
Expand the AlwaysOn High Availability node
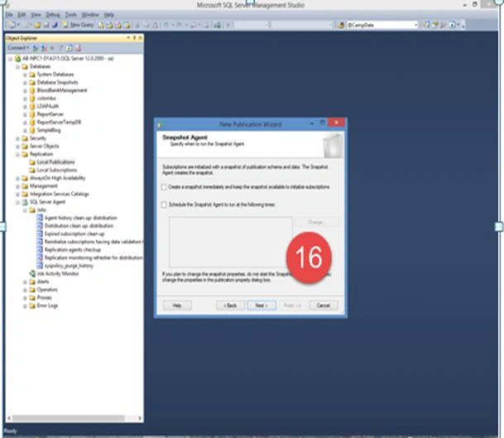pyautogui.click(x=17, y=178)
